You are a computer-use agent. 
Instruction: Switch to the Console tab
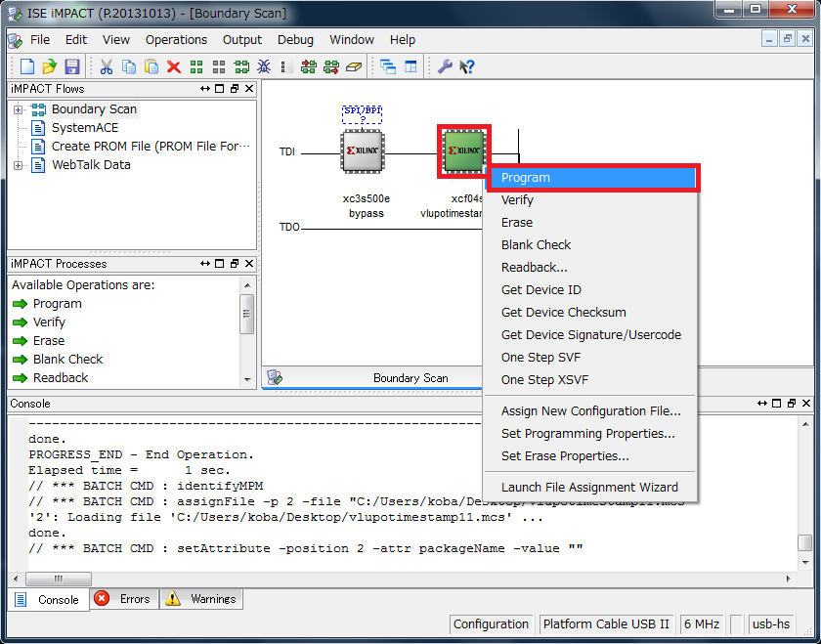coord(48,599)
